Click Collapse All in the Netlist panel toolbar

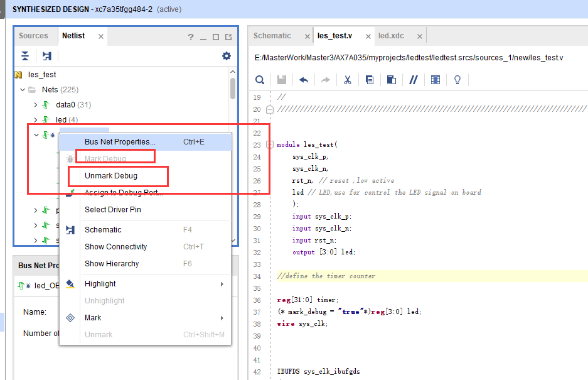pyautogui.click(x=24, y=56)
